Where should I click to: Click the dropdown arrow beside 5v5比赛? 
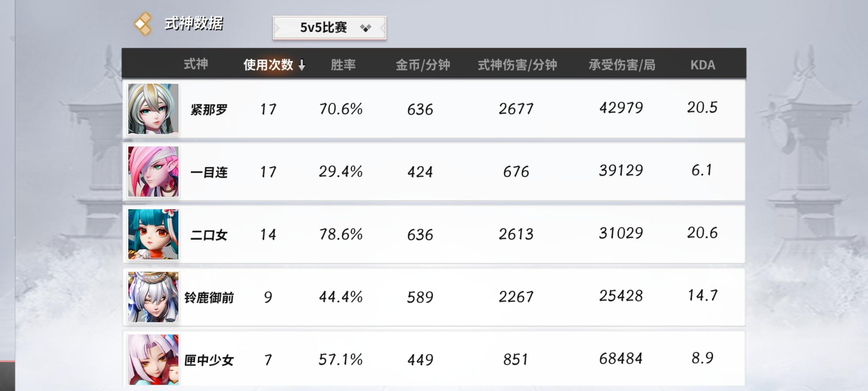click(366, 28)
